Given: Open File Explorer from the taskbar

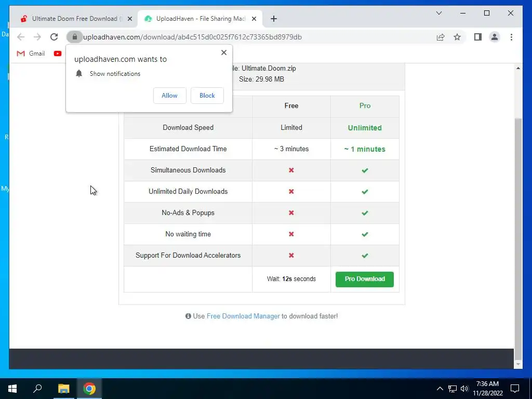Looking at the screenshot, I should click(63, 389).
